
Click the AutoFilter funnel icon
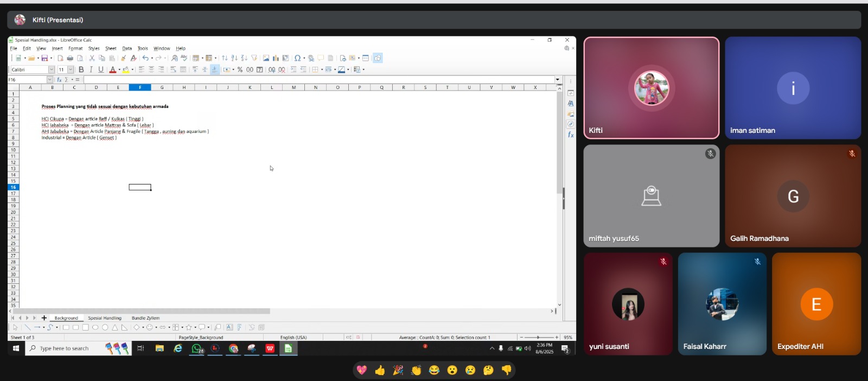pos(254,58)
